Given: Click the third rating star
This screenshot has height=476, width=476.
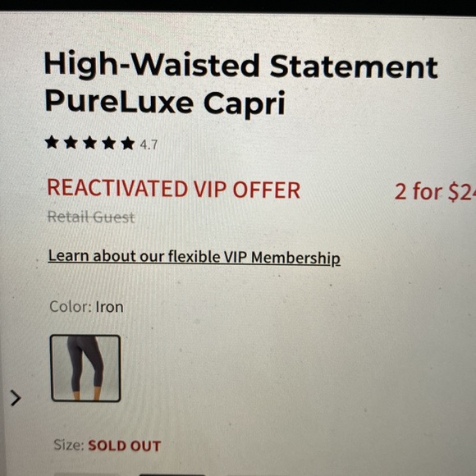Looking at the screenshot, I should point(89,142).
